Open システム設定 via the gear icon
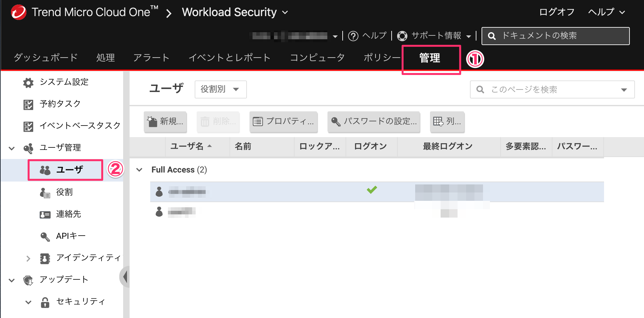This screenshot has height=318, width=644. pos(28,82)
